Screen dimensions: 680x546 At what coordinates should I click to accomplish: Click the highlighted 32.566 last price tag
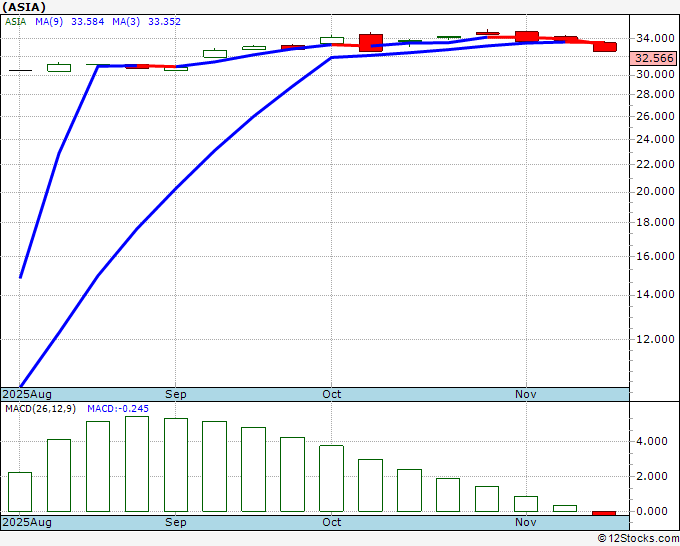(654, 58)
